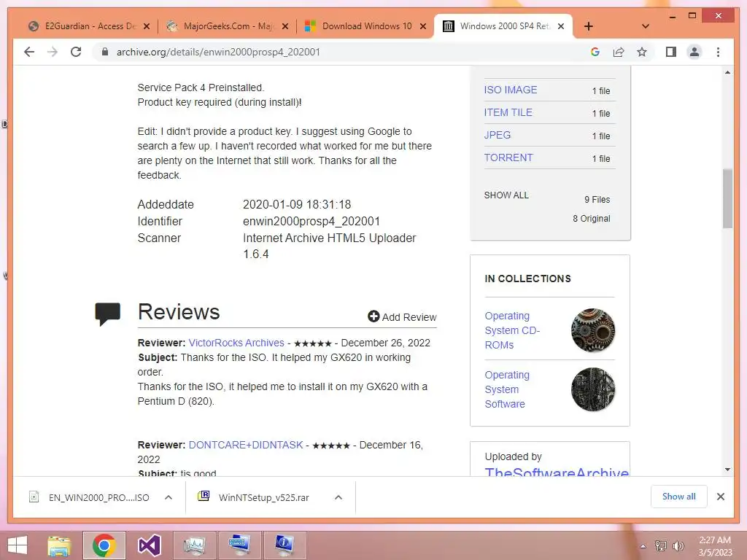Open the system info taskbar app

click(x=285, y=545)
